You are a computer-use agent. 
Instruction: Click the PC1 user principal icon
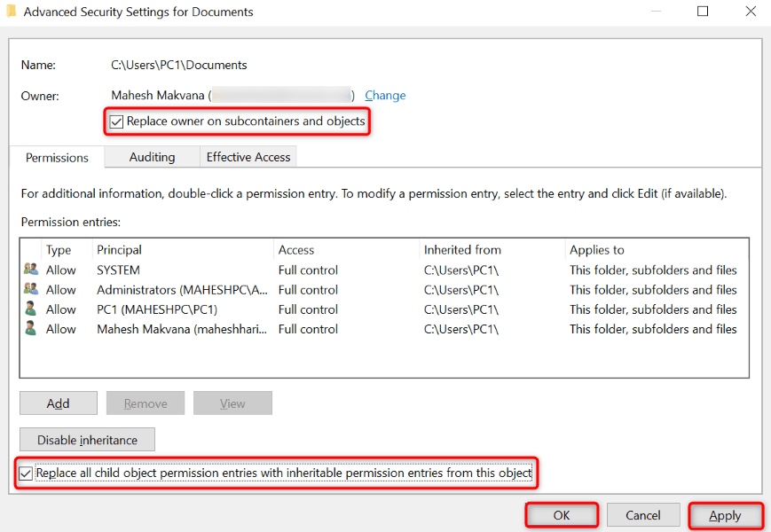(x=31, y=309)
